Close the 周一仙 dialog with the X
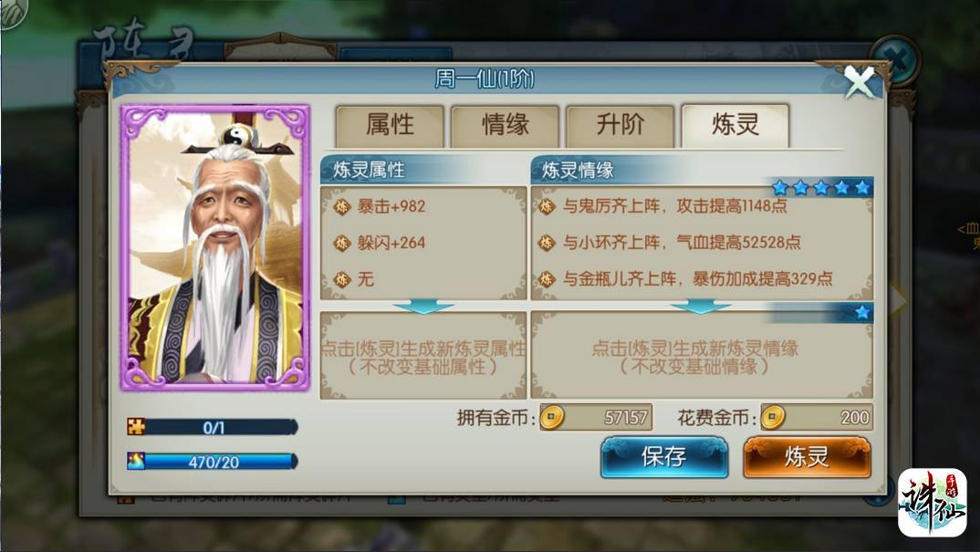Screen dimensions: 980x552 pyautogui.click(x=860, y=82)
